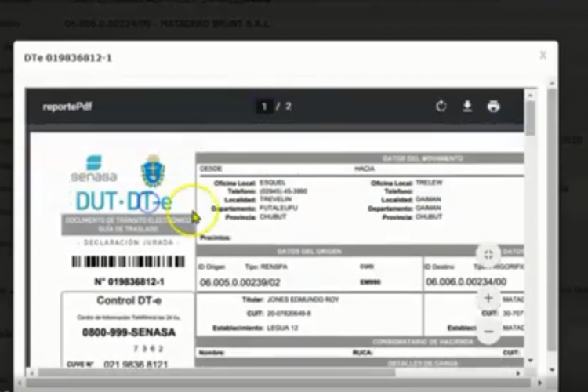The height and width of the screenshot is (392, 588).
Task: Click the destination ID 06.006.0.00234/00
Action: click(466, 281)
